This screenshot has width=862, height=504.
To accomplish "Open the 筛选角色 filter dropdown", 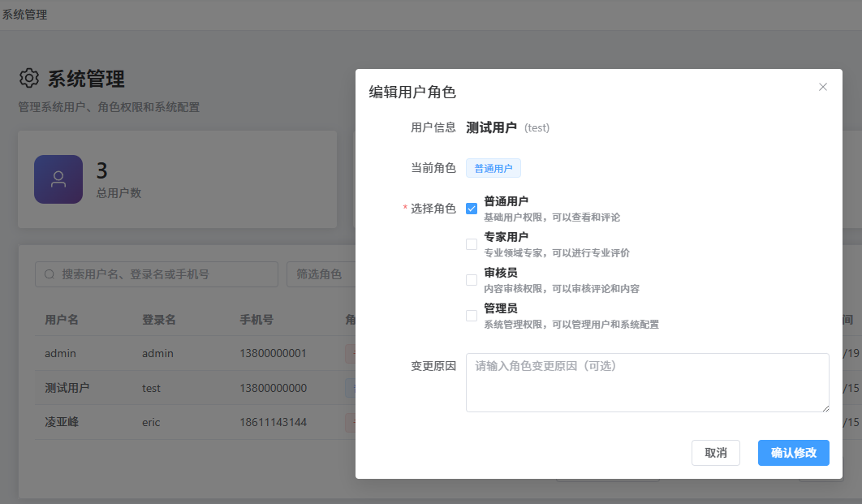I will 321,274.
